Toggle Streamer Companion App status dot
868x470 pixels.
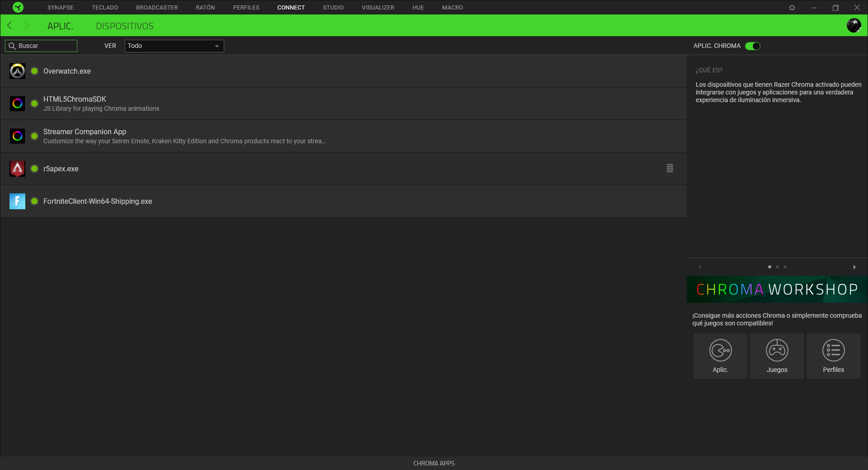tap(34, 136)
